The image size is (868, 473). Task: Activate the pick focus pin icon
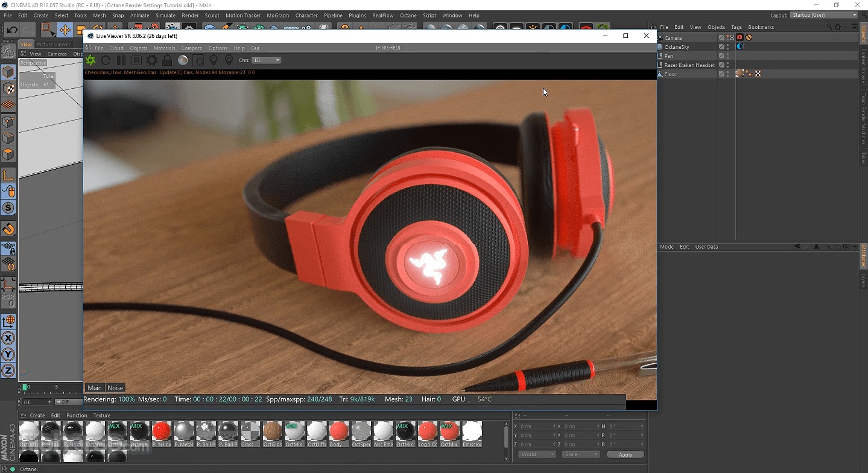click(214, 60)
